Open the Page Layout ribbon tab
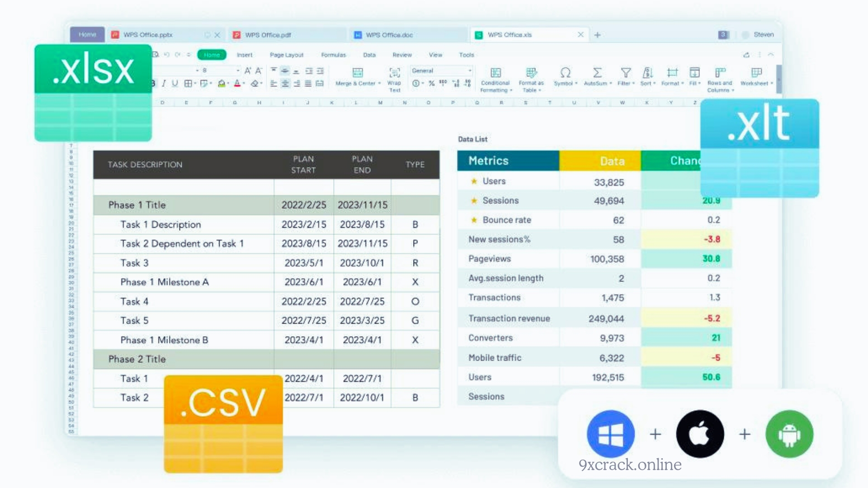Screen dimensions: 868x488 pyautogui.click(x=287, y=55)
